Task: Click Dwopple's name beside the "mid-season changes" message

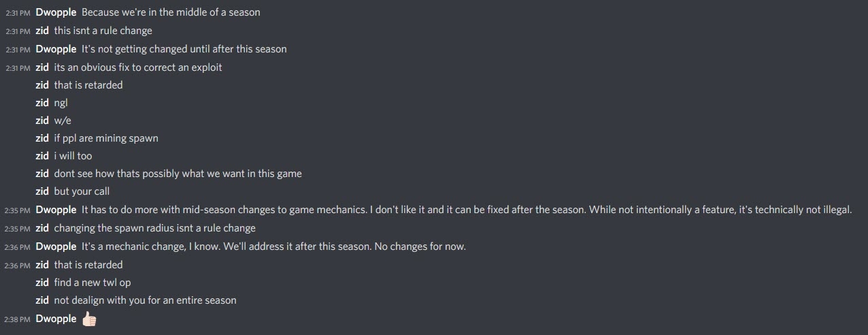Action: click(x=56, y=210)
